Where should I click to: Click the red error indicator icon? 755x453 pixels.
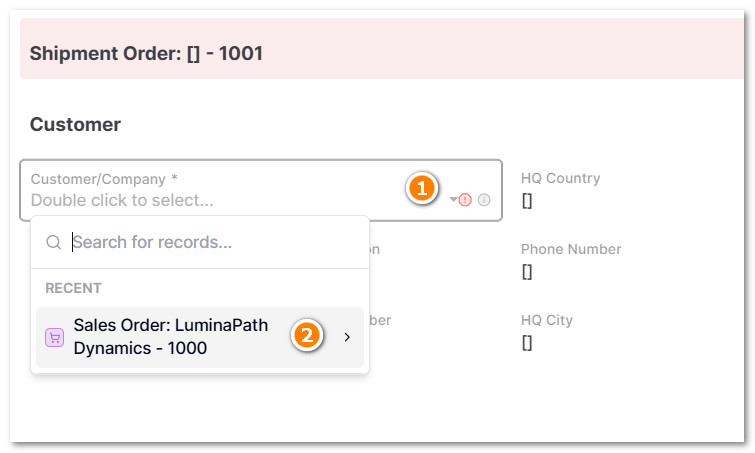pyautogui.click(x=465, y=200)
